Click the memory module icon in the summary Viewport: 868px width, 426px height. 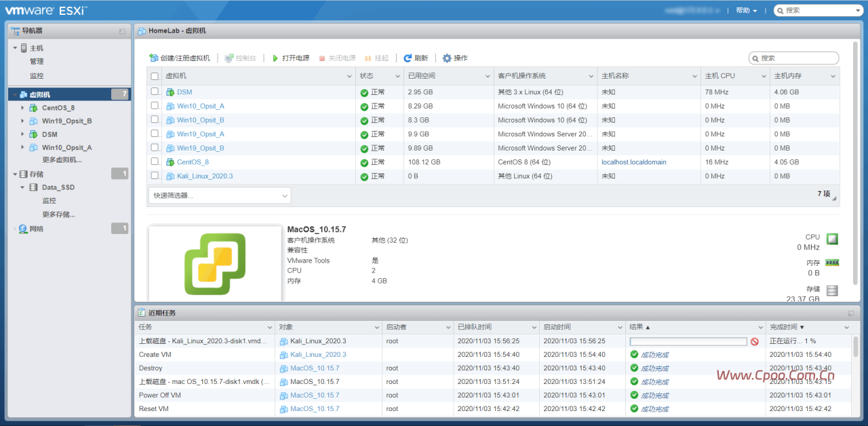[x=832, y=263]
